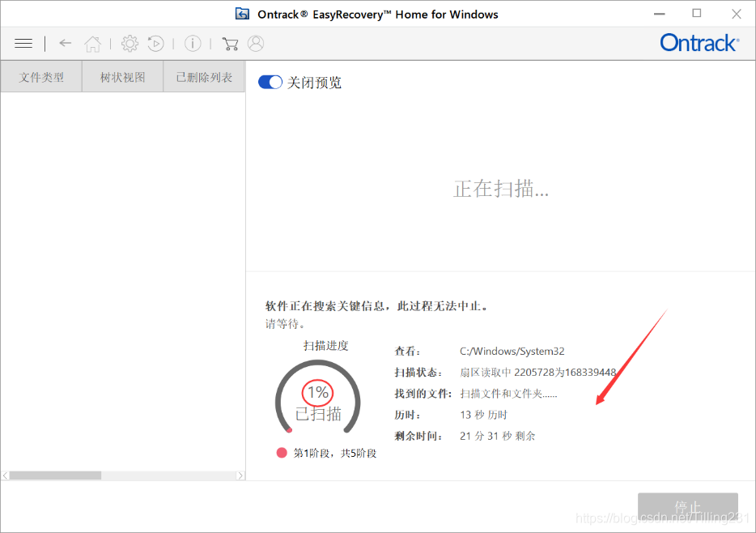Click the 正在扫描... status text

coord(501,189)
